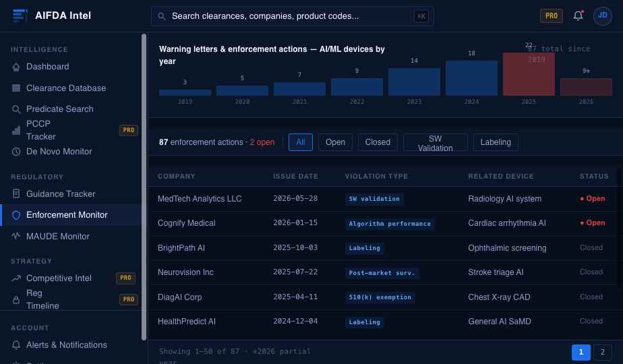Click Stroke triage AI device cell
Viewport: 623px width, 364px height.
[x=496, y=272]
